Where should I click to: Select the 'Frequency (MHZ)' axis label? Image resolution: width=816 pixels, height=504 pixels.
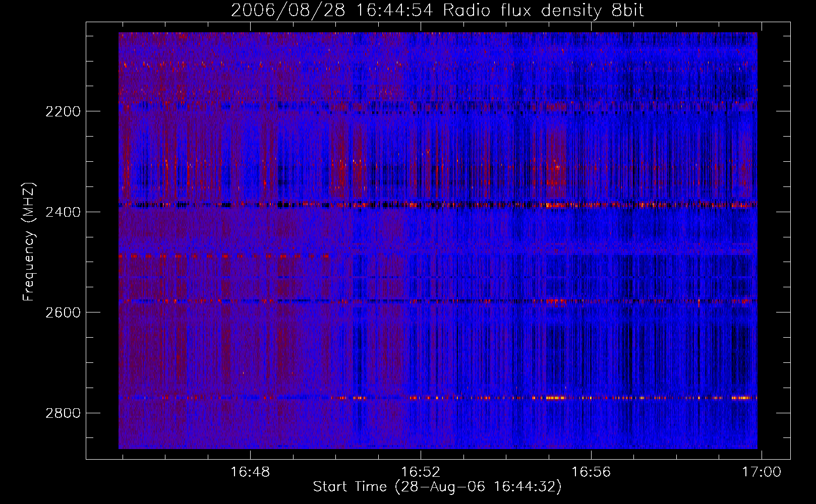coord(29,242)
